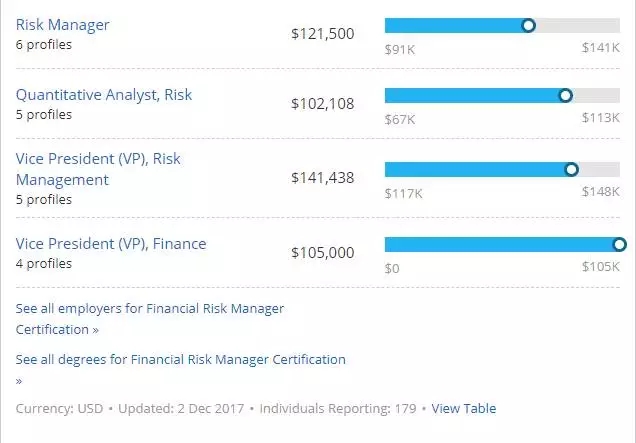Click the $102,108 salary figure
The width and height of the screenshot is (636, 443).
tap(322, 103)
